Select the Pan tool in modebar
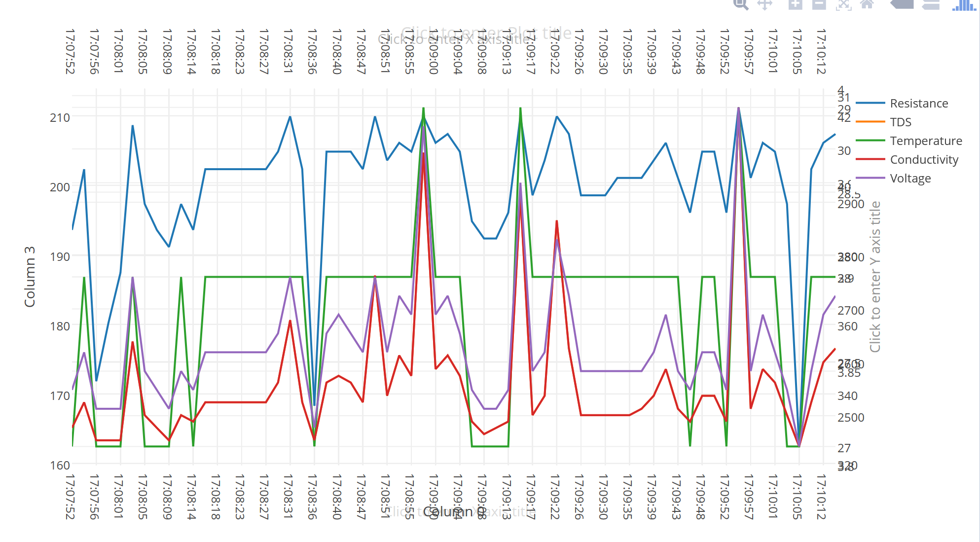This screenshot has width=980, height=542. tap(764, 4)
